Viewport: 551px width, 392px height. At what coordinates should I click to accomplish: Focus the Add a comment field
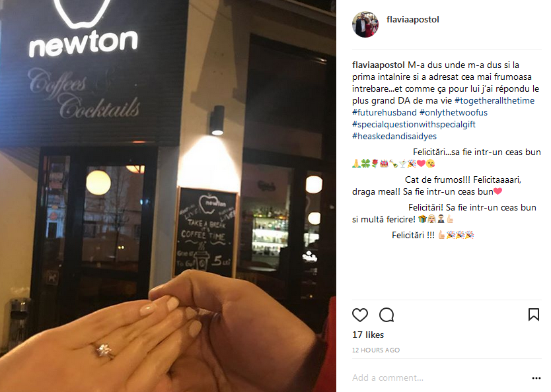(439, 377)
